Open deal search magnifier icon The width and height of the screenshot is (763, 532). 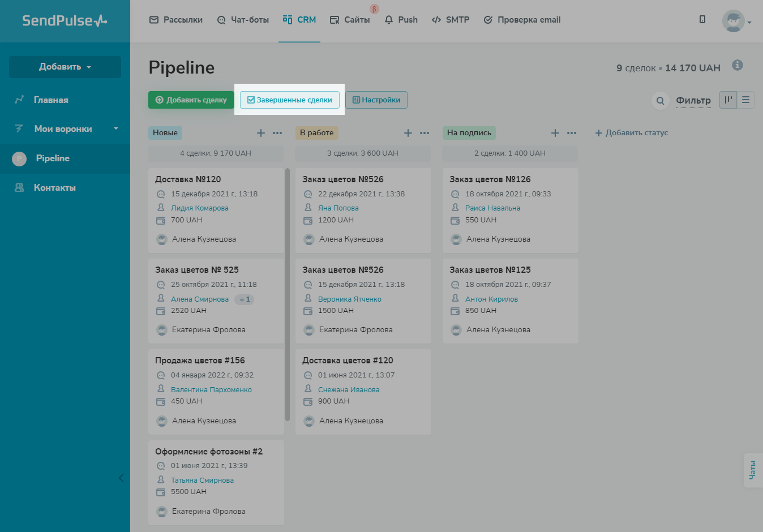(660, 101)
